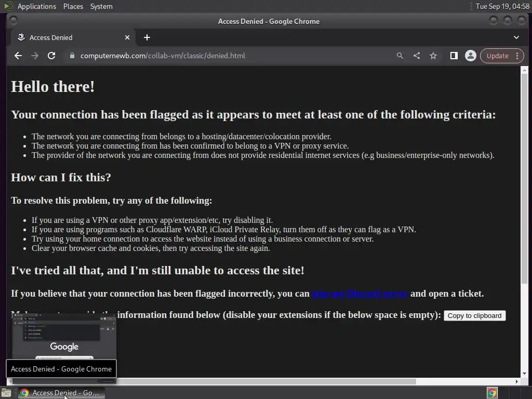Select the Access Denied tab
The width and height of the screenshot is (532, 399).
[x=74, y=37]
